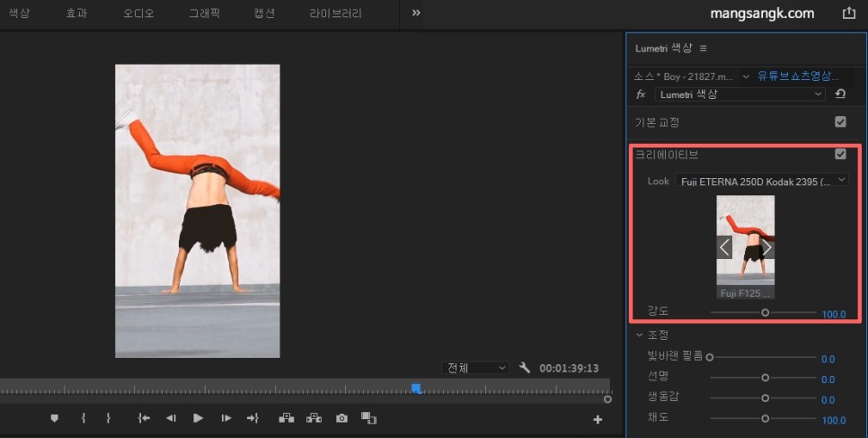This screenshot has height=438, width=868.
Task: Click the Extract button icon
Action: point(314,418)
